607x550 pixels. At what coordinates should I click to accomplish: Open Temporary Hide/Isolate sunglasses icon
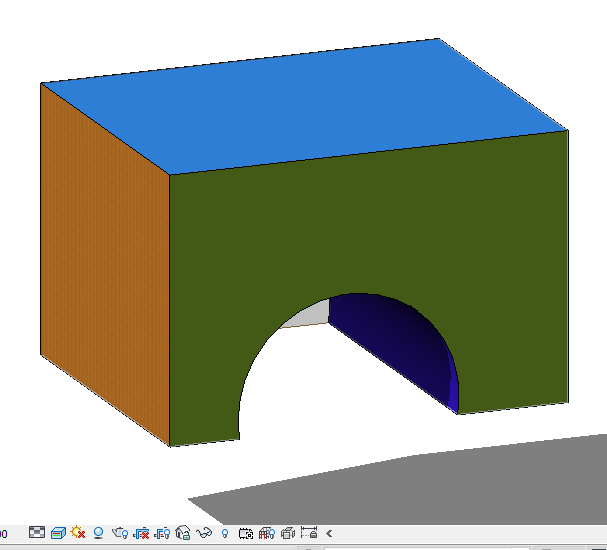point(204,533)
